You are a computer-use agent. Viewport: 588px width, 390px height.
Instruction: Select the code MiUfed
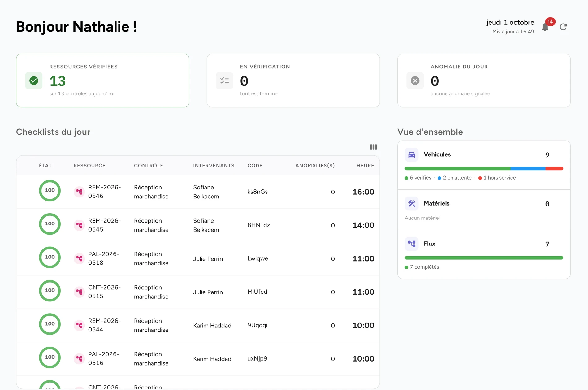click(257, 292)
